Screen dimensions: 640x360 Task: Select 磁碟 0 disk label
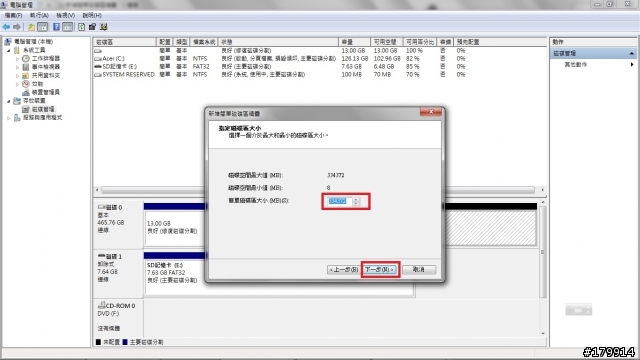click(x=118, y=223)
